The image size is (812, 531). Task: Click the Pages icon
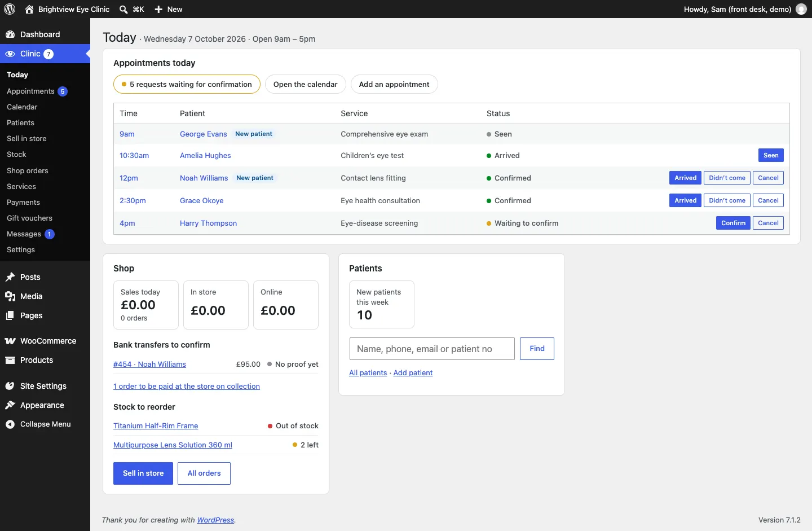10,315
